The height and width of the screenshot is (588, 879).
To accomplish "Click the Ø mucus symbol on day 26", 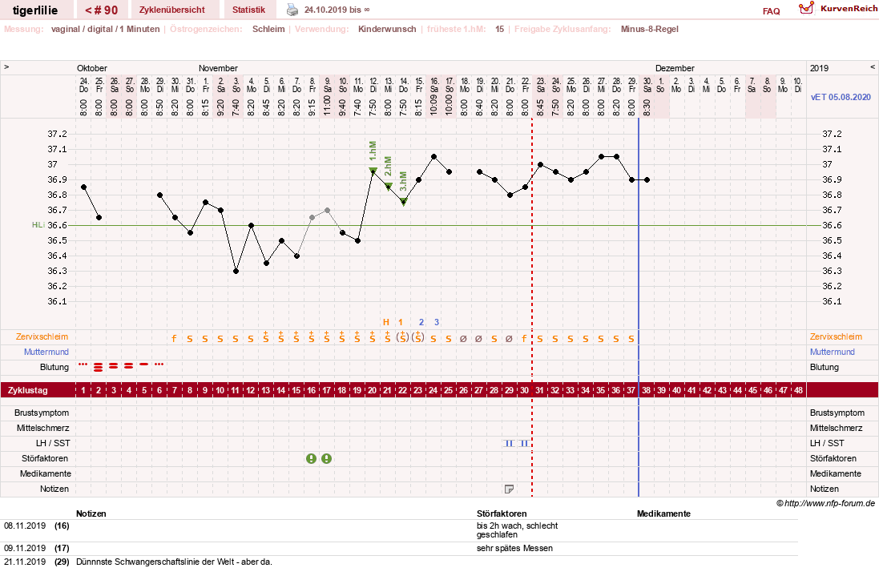I will tap(463, 339).
